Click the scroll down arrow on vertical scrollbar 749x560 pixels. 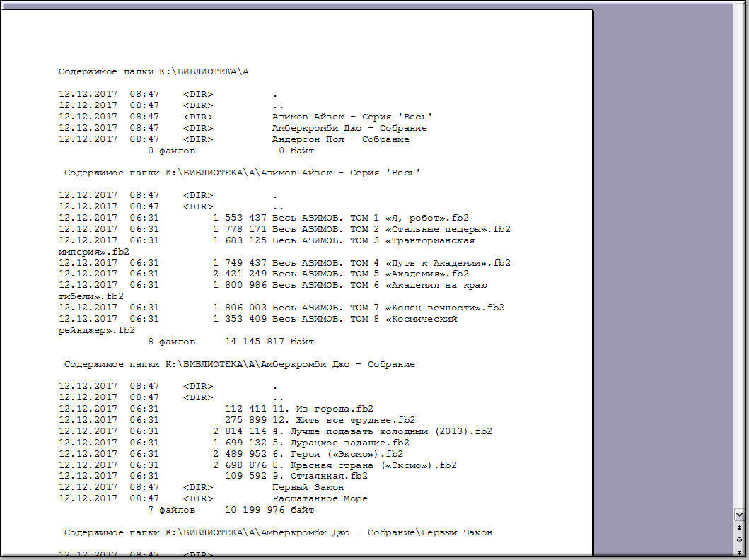coord(740,514)
